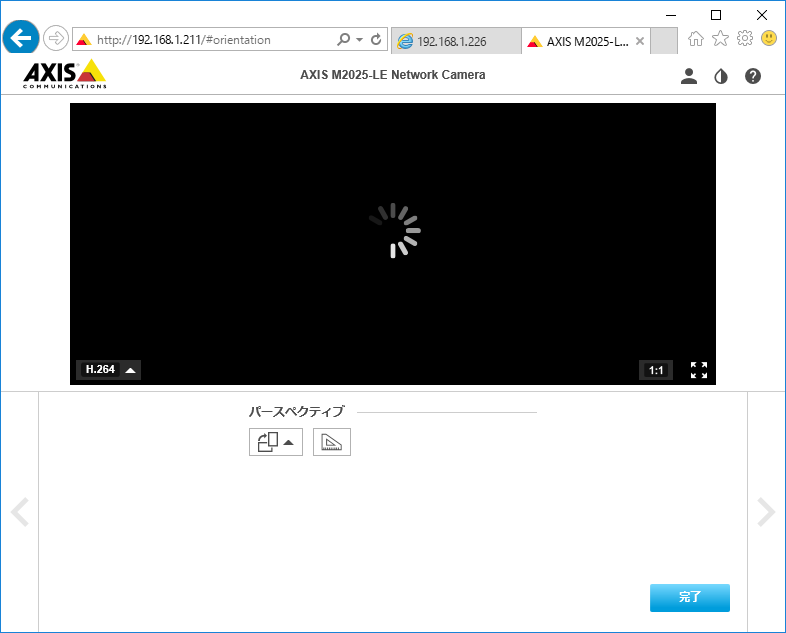
Task: Click the browser forward arrow button
Action: click(56, 38)
